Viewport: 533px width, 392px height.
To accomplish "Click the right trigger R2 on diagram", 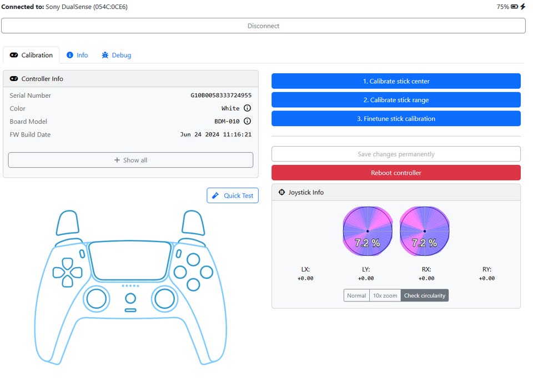I will [193, 223].
